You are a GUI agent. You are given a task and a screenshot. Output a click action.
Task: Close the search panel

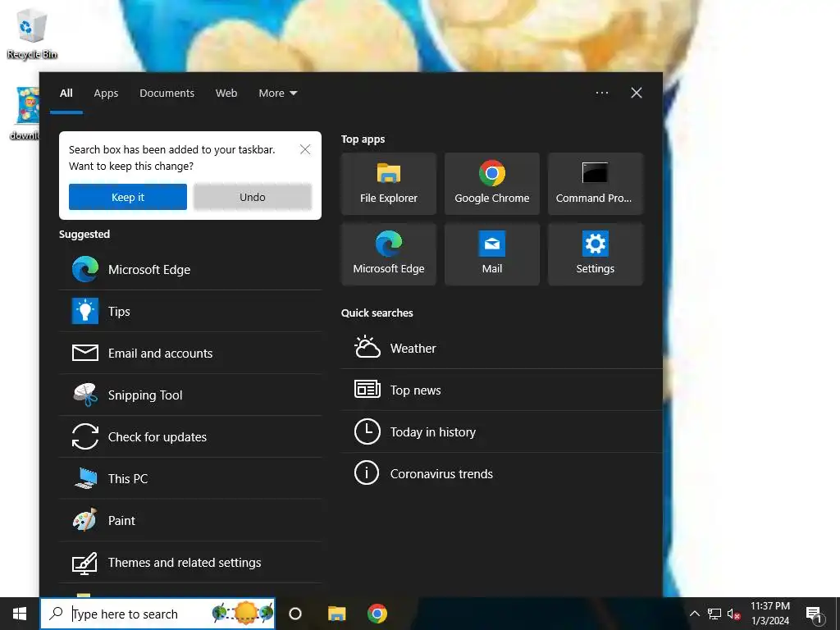point(637,93)
